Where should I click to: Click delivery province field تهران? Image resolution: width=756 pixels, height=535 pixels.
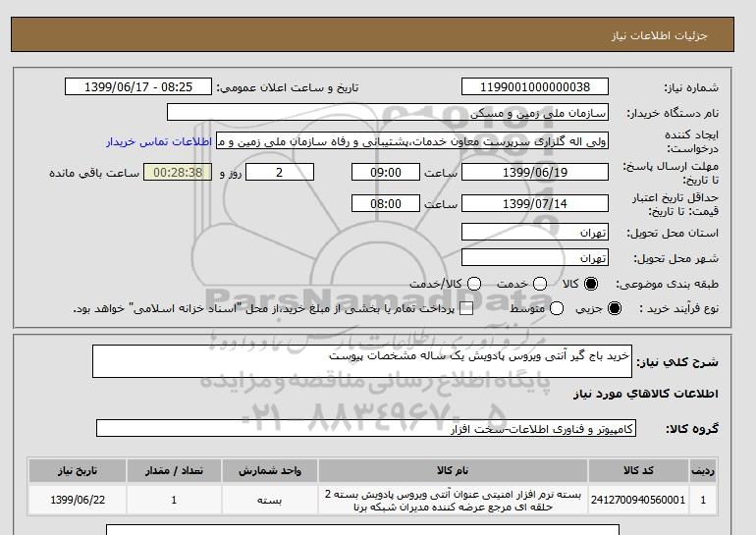[535, 233]
